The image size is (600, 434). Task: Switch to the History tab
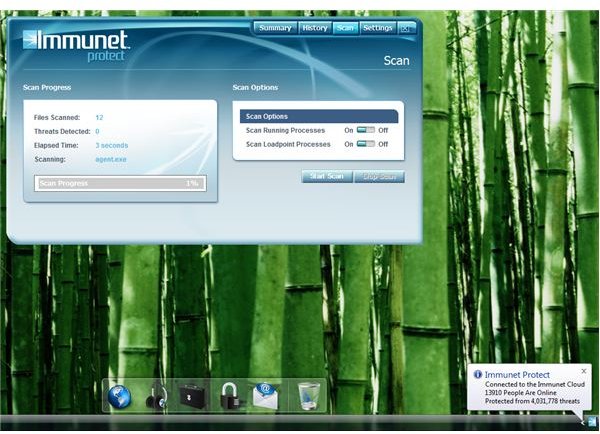(315, 28)
